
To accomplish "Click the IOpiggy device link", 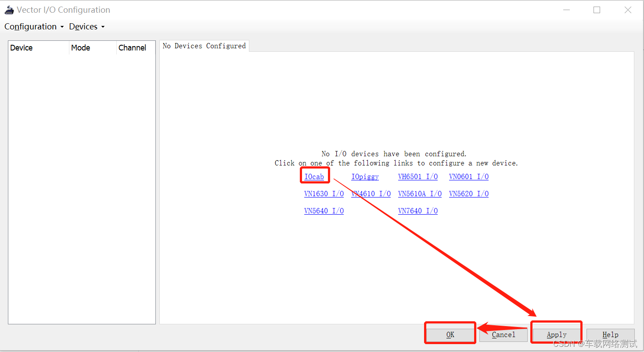I will (365, 177).
